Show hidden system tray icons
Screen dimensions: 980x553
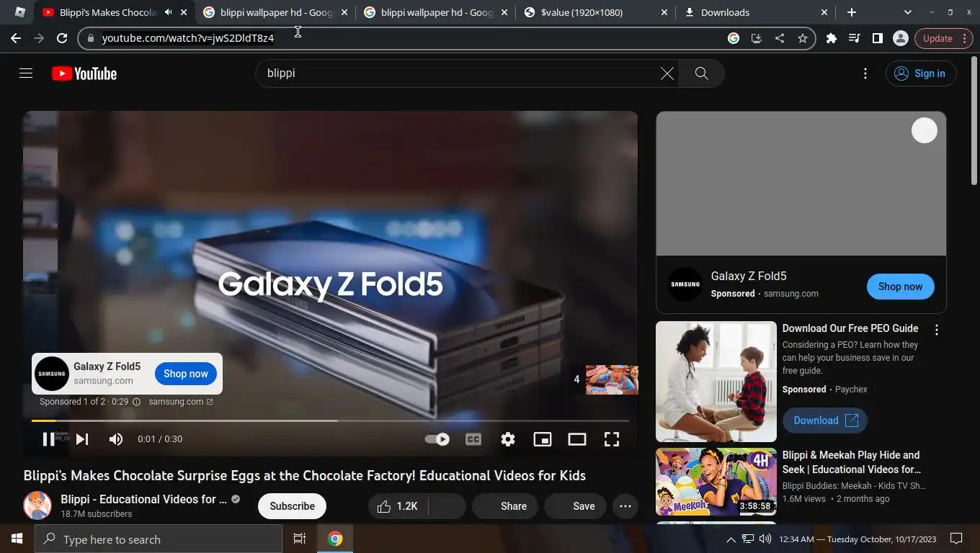click(x=731, y=539)
